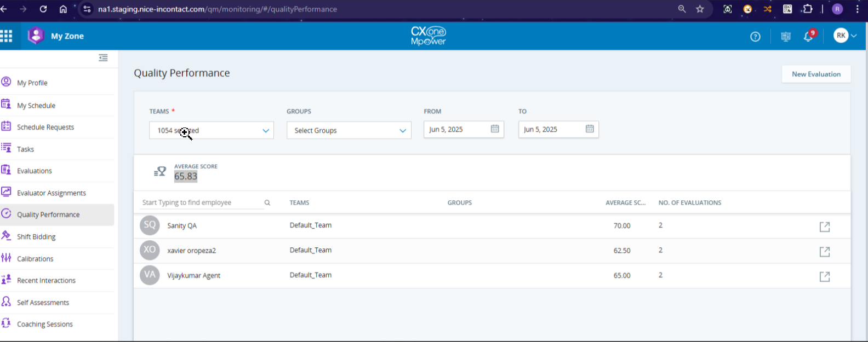
Task: Click the employee search magnifier icon
Action: [267, 203]
